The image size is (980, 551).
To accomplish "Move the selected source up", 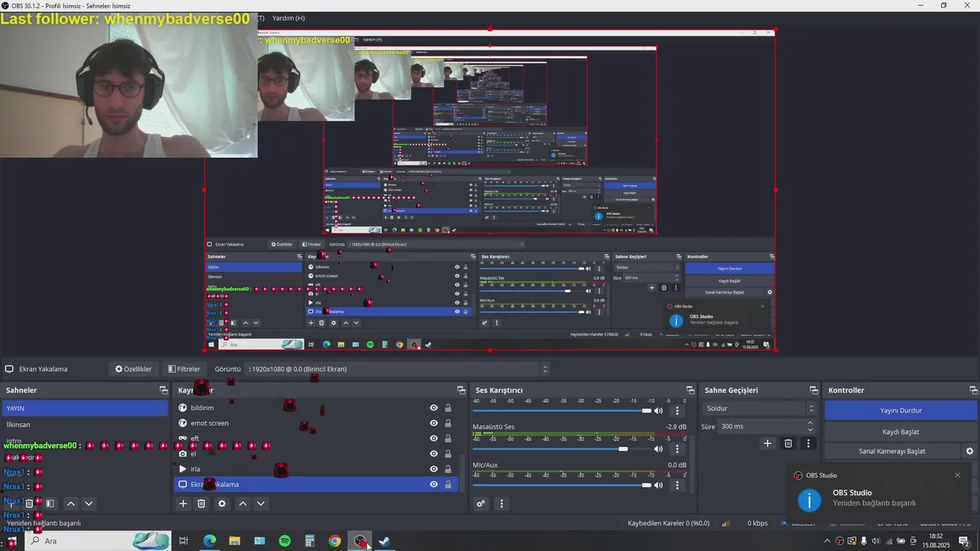I will click(243, 504).
